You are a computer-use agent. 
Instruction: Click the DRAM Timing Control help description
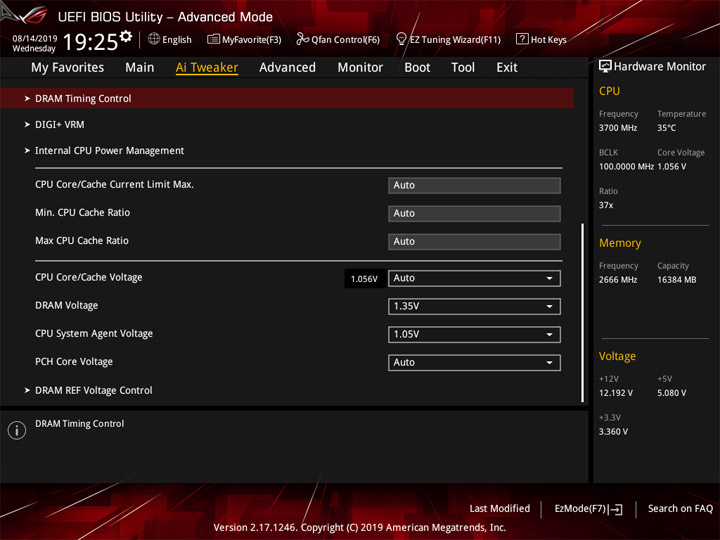[79, 423]
